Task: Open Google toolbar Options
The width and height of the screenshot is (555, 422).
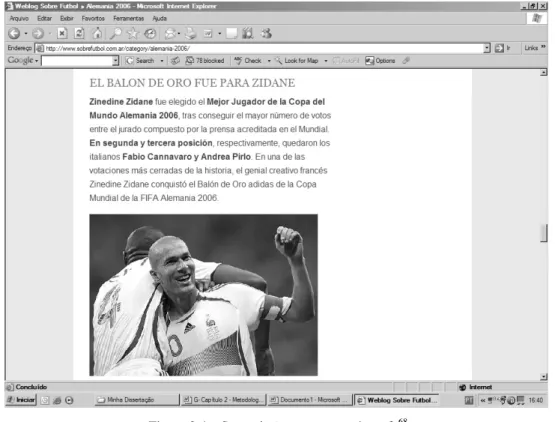Action: point(381,61)
